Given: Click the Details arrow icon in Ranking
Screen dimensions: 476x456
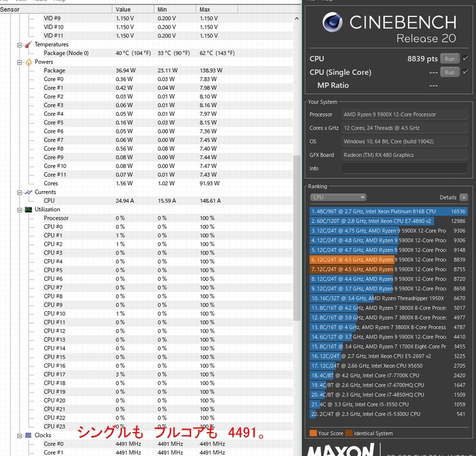Looking at the screenshot, I should [x=464, y=197].
